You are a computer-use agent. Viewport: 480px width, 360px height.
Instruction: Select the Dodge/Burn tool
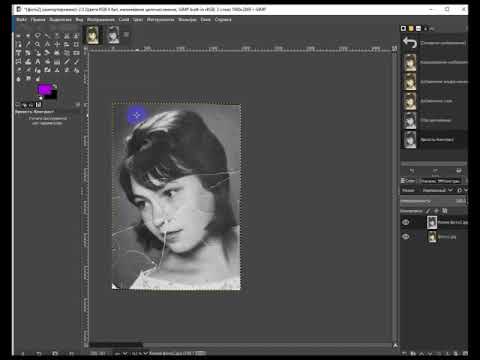point(38,79)
